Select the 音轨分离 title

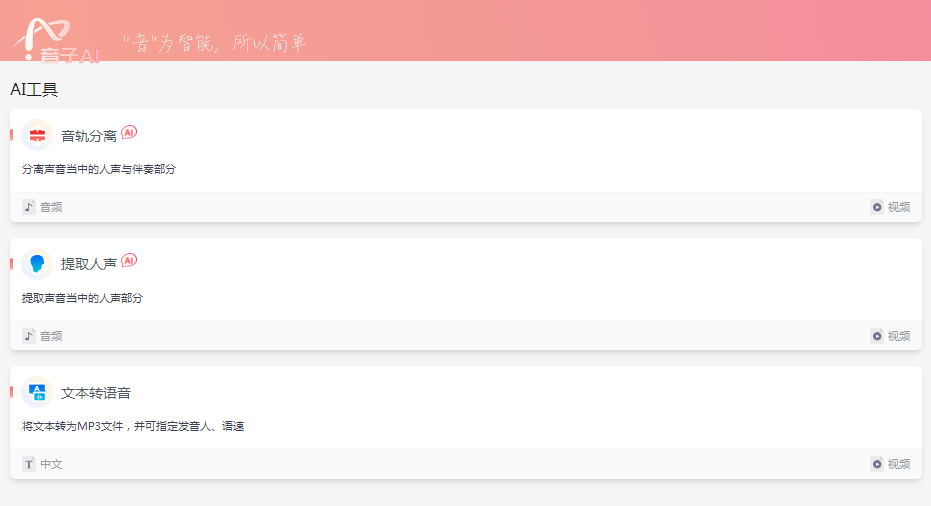tap(88, 136)
